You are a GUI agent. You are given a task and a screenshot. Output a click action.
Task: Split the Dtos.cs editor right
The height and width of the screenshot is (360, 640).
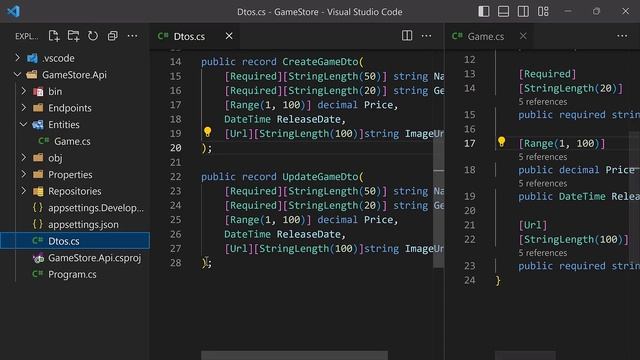pyautogui.click(x=407, y=36)
